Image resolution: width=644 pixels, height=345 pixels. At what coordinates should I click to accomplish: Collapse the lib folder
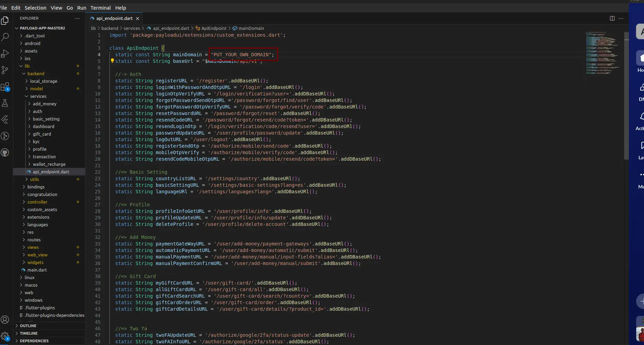21,66
